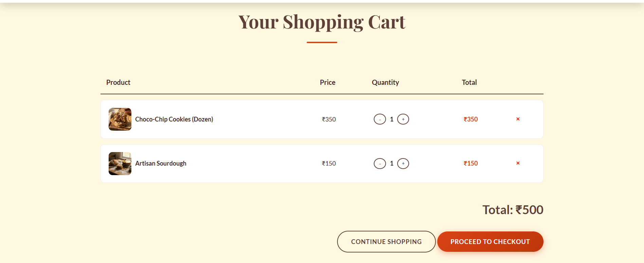
Task: Click the Price column header
Action: (327, 82)
